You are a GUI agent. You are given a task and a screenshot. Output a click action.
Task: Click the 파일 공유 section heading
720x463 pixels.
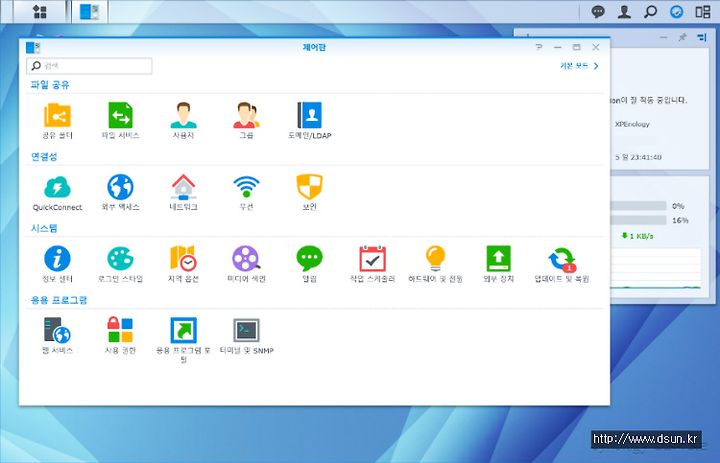point(50,85)
